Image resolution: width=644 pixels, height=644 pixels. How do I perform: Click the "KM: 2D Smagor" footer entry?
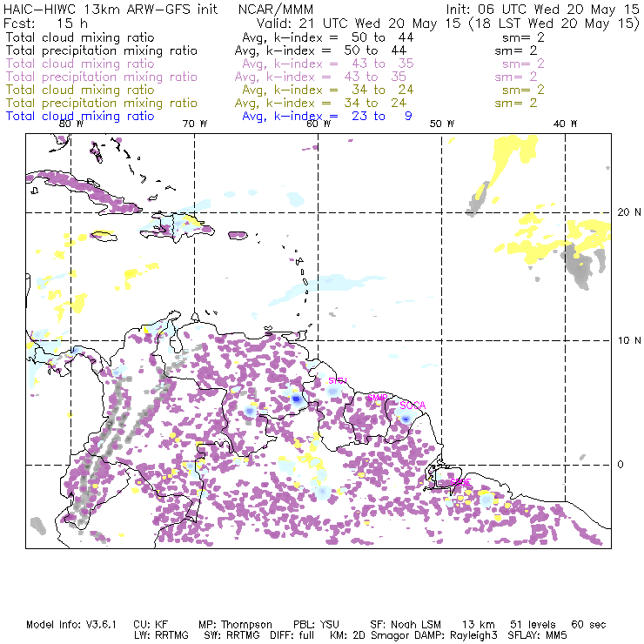click(368, 635)
